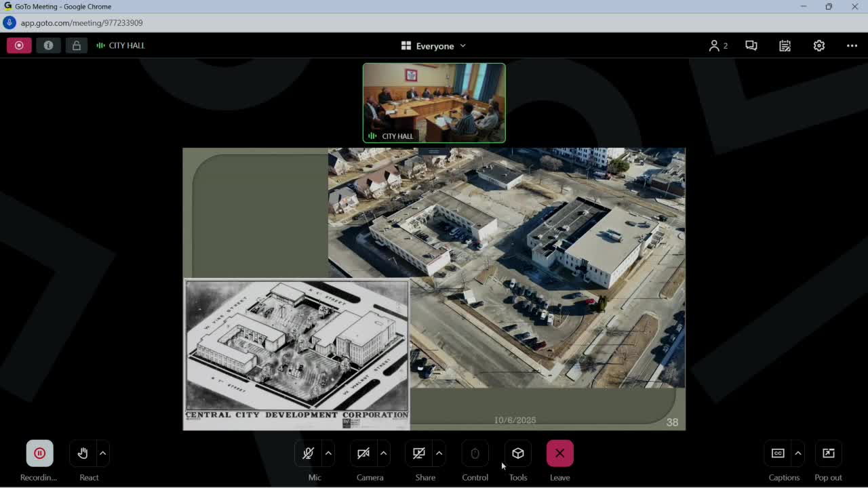868x488 pixels.
Task: Click the meeting lock icon
Action: (77, 45)
